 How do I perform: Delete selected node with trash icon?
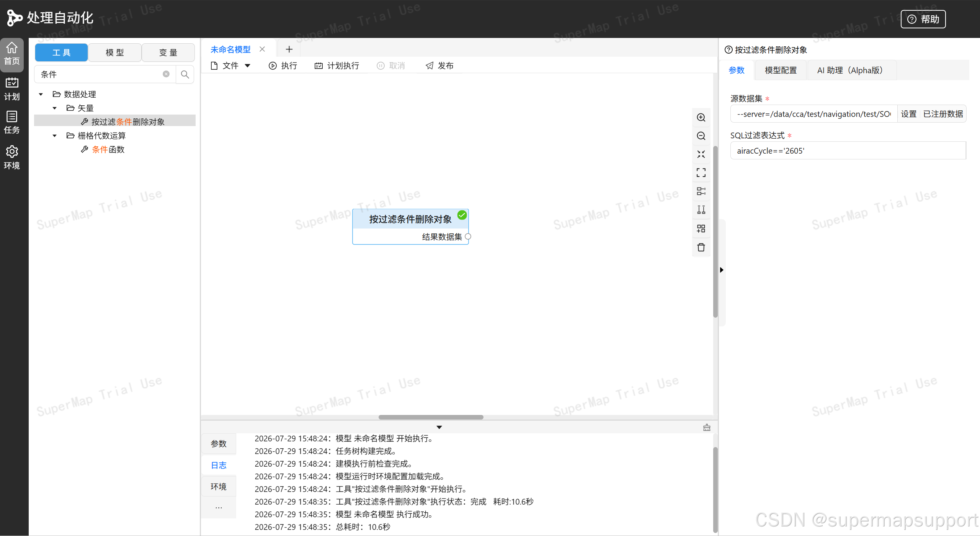701,248
